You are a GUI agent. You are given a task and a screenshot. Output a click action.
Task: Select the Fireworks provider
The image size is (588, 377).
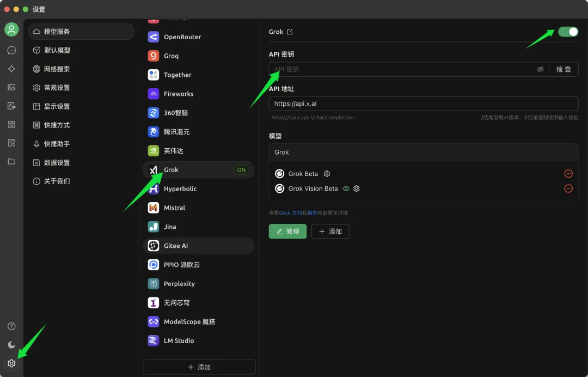coord(198,94)
